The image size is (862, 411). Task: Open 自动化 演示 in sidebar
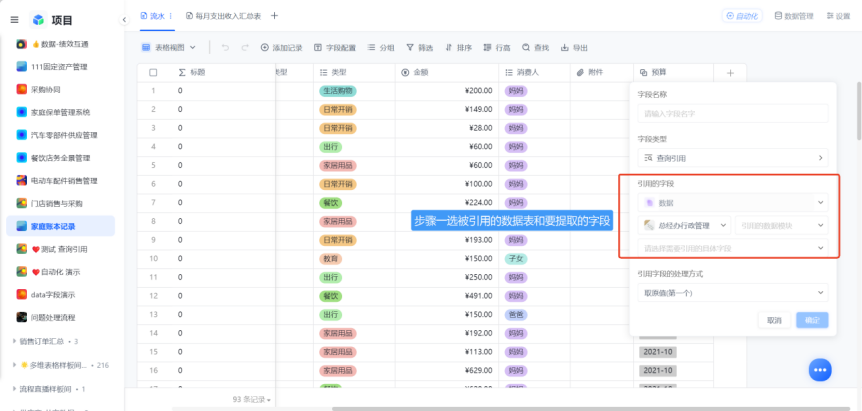[x=60, y=272]
